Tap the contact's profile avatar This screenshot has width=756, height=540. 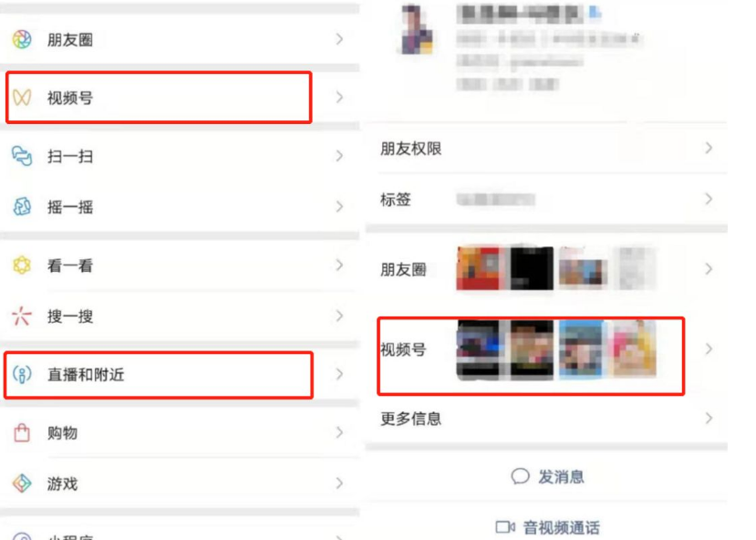tap(417, 30)
